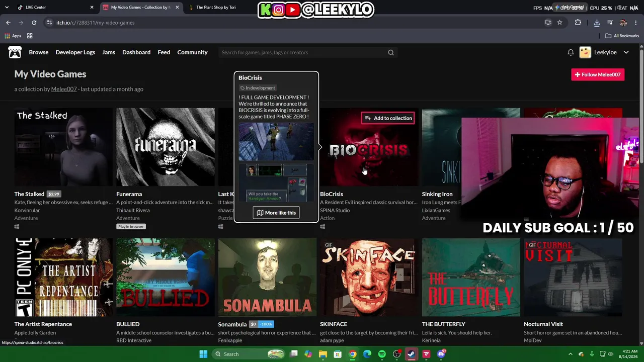Open All Bookmarks folder
This screenshot has width=644, height=362.
tap(622, 36)
